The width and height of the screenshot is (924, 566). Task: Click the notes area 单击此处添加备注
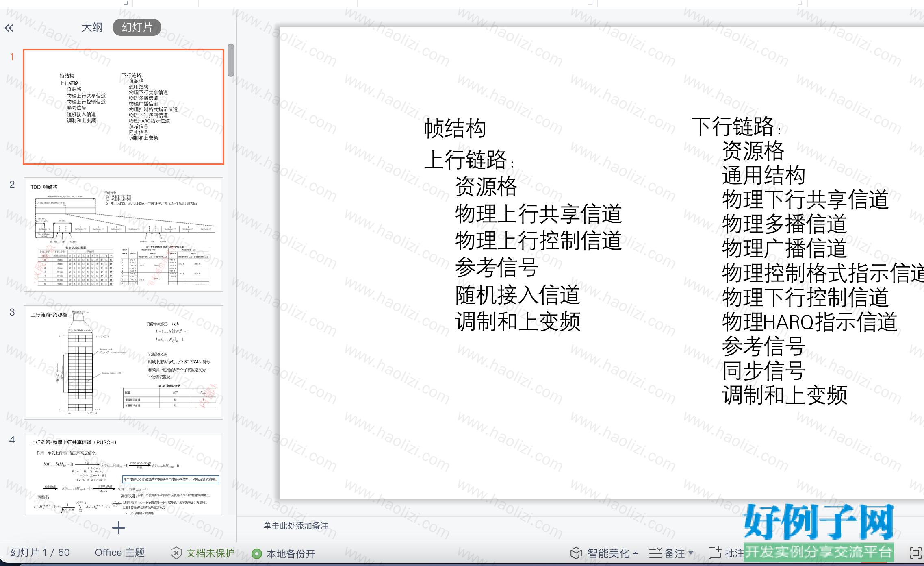pos(296,526)
